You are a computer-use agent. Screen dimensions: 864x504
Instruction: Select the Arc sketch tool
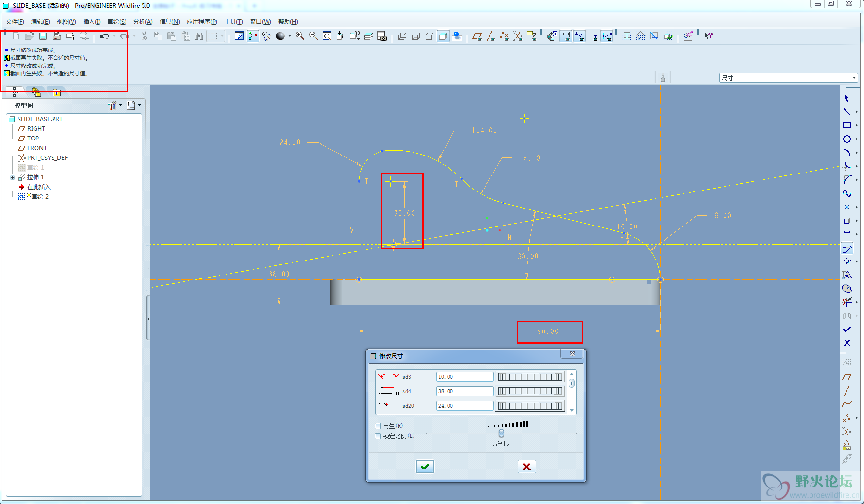pyautogui.click(x=846, y=153)
